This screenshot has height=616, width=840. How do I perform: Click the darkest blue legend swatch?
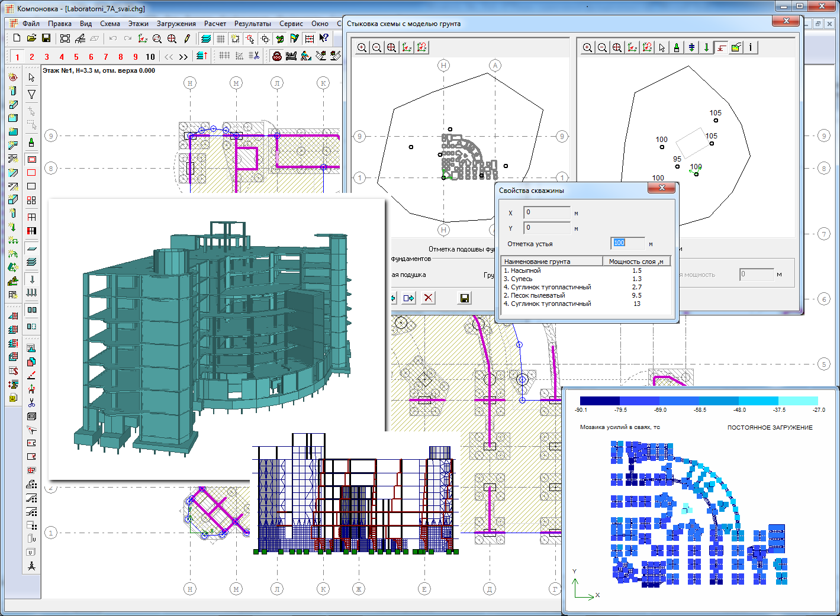pos(599,401)
